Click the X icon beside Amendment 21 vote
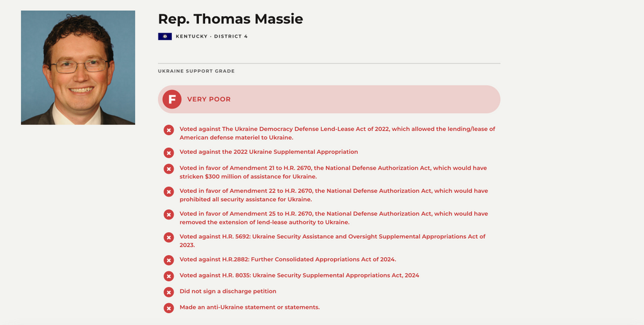Screen dimensions: 644x325 click(169, 168)
